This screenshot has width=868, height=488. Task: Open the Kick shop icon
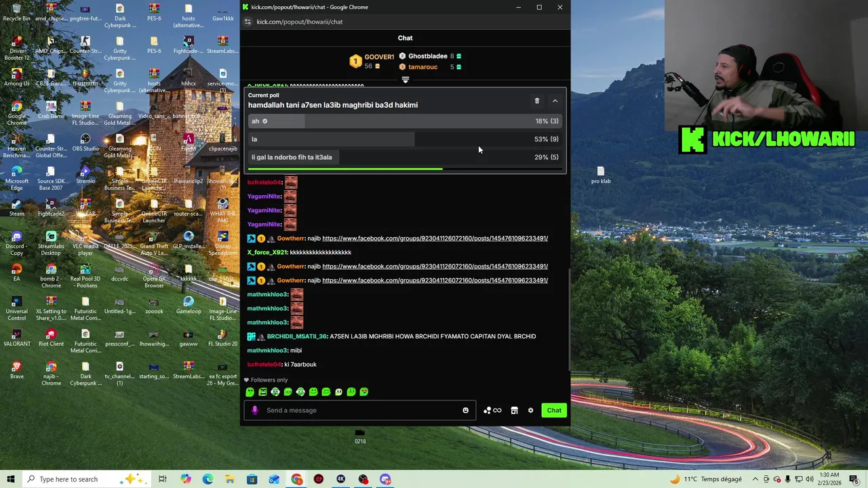(x=514, y=410)
